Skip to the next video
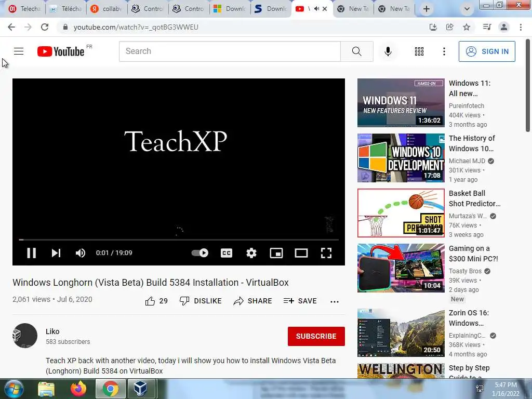This screenshot has height=399, width=532. click(x=56, y=253)
